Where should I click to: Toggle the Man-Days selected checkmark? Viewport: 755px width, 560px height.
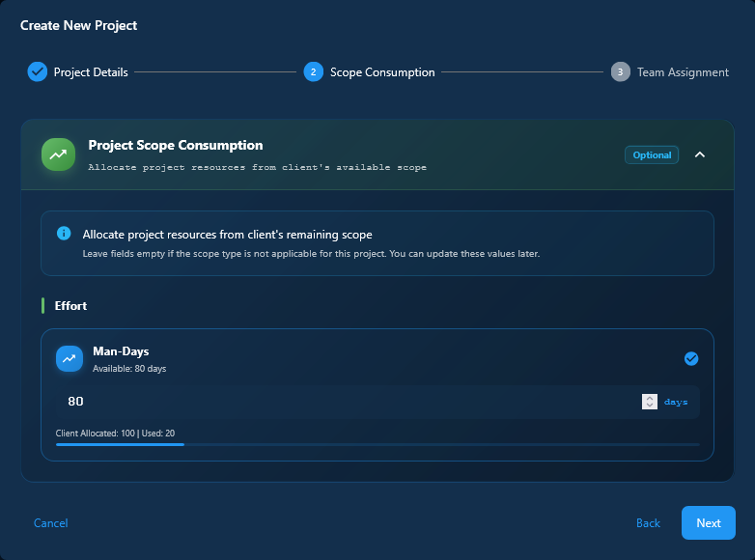[691, 359]
